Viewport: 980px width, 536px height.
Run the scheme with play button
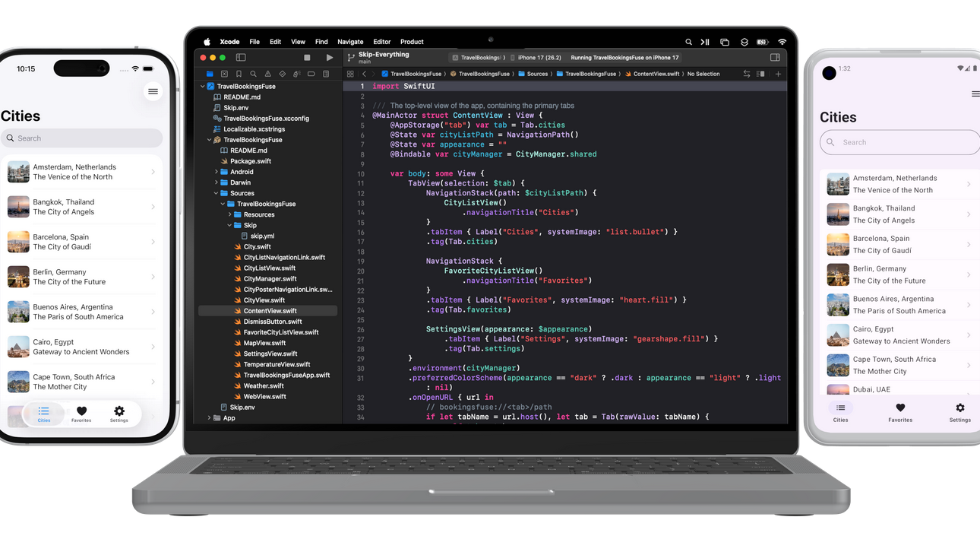tap(329, 58)
